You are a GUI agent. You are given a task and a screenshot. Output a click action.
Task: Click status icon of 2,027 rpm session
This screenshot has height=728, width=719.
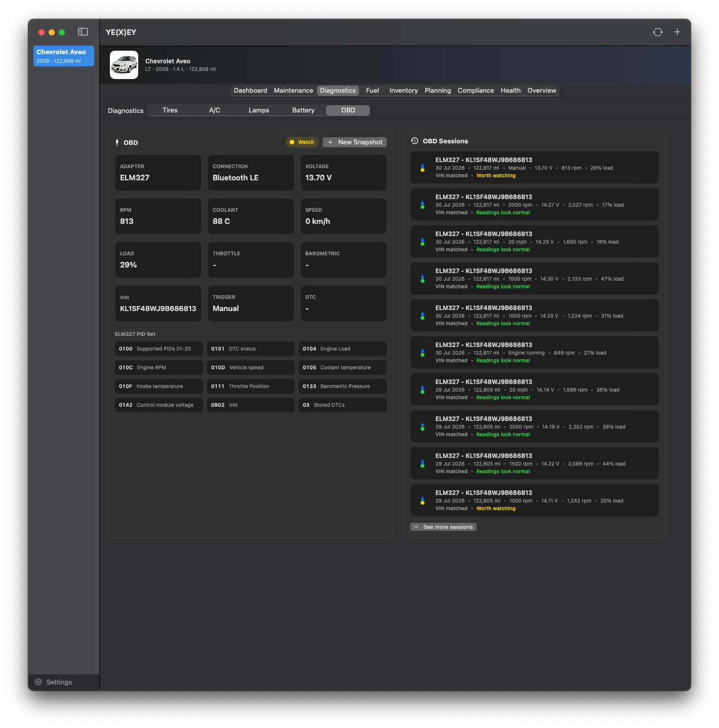coord(422,205)
